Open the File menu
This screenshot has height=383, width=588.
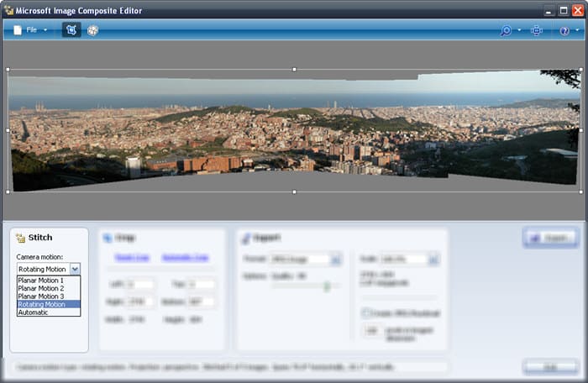tap(32, 30)
